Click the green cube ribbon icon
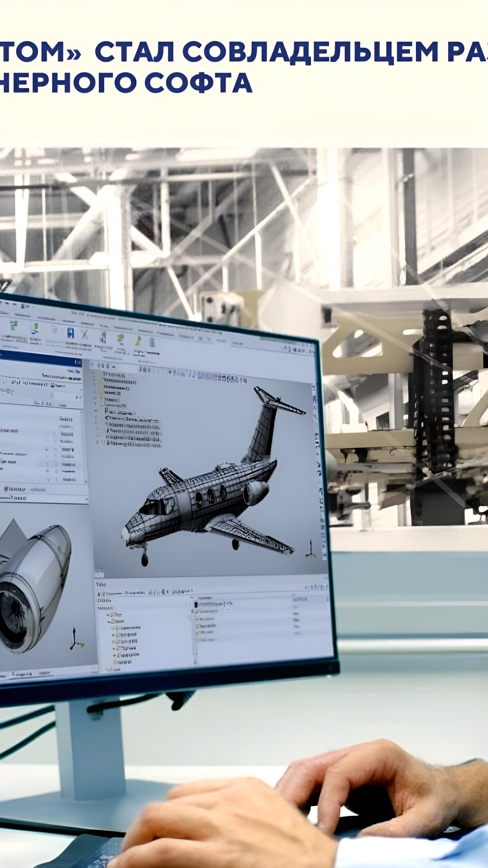Image resolution: width=488 pixels, height=868 pixels. pos(120,338)
